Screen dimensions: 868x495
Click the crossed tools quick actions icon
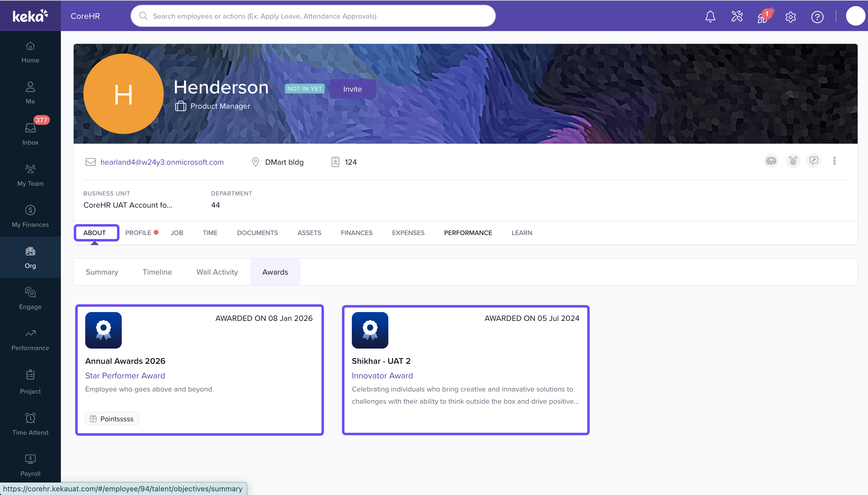pyautogui.click(x=737, y=16)
